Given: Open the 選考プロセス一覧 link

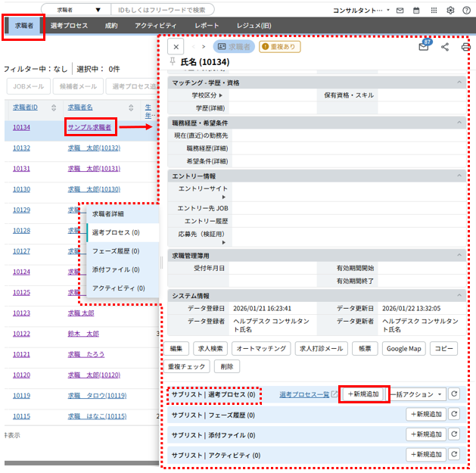Looking at the screenshot, I should pos(304,394).
